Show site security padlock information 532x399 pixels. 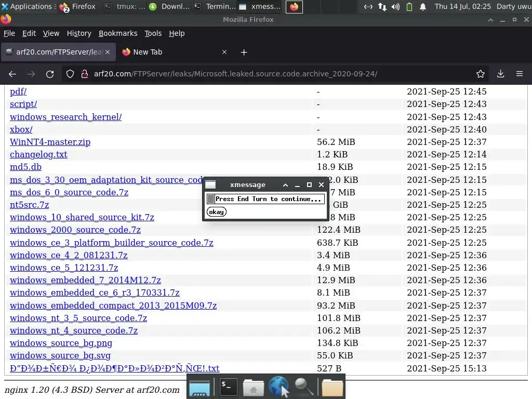click(x=85, y=74)
